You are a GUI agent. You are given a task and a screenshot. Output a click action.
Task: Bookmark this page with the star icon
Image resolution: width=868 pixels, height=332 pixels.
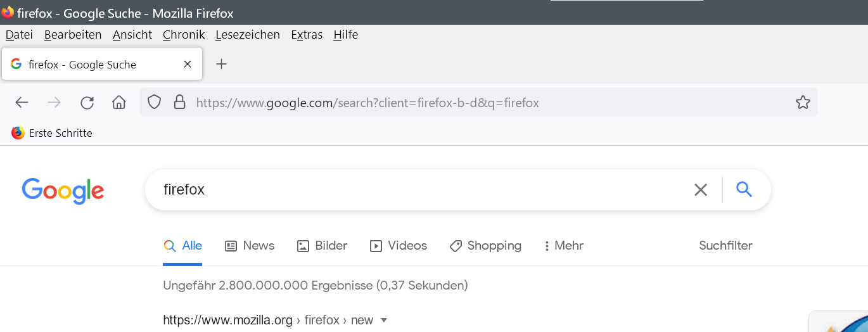803,102
